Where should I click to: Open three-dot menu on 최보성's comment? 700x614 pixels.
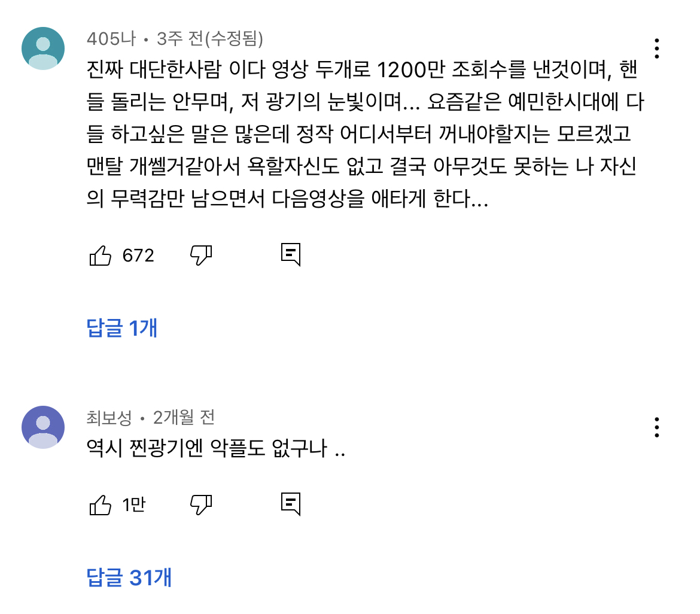click(x=657, y=427)
